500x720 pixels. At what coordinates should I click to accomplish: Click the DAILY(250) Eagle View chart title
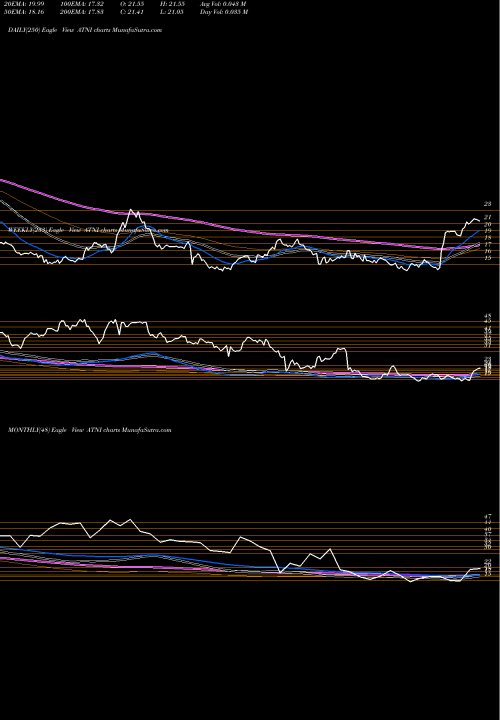(85, 30)
